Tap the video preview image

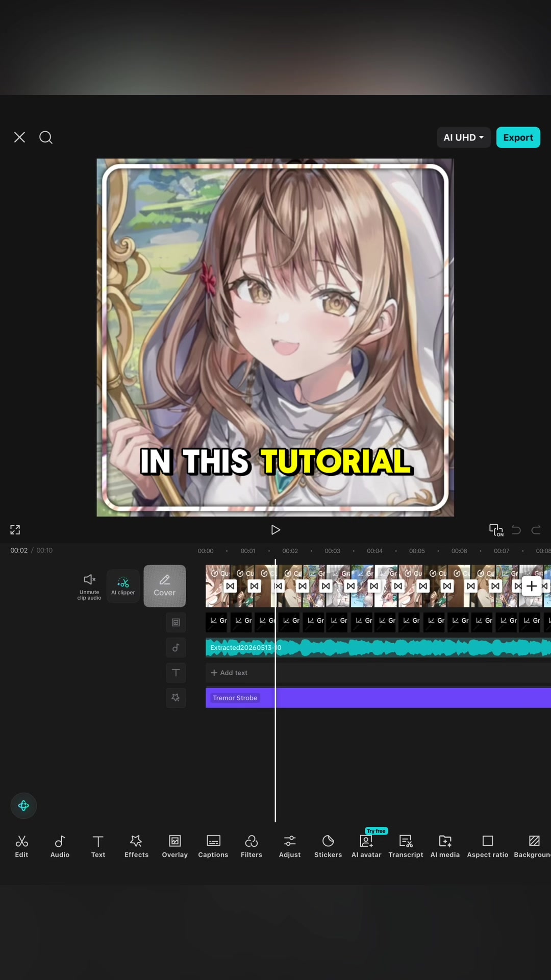[x=275, y=337]
